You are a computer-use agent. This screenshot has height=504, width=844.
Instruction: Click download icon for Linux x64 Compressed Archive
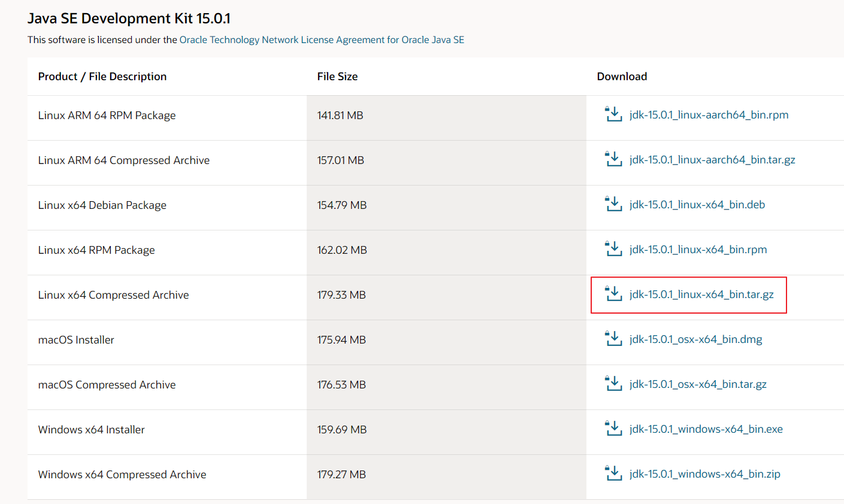point(613,294)
